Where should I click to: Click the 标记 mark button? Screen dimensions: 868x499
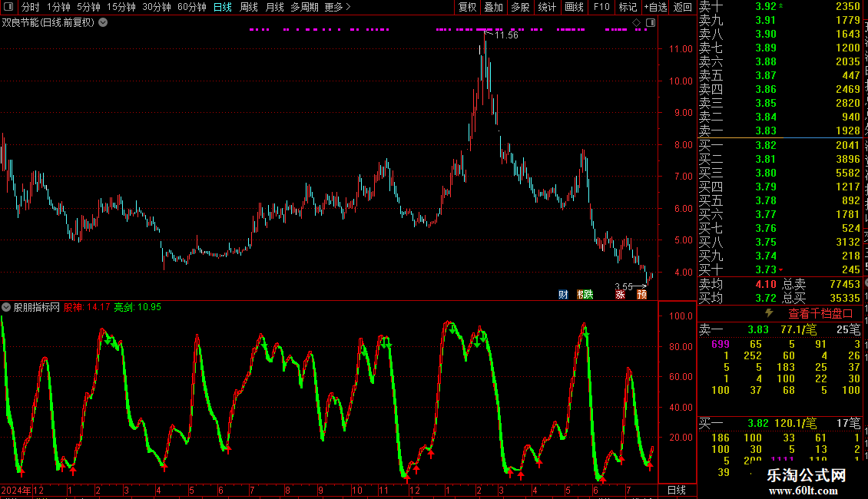[628, 7]
